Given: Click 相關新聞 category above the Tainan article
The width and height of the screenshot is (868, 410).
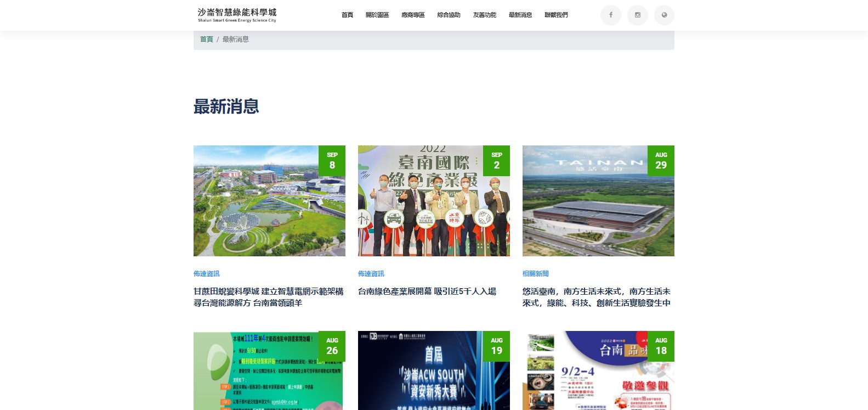Looking at the screenshot, I should point(535,274).
